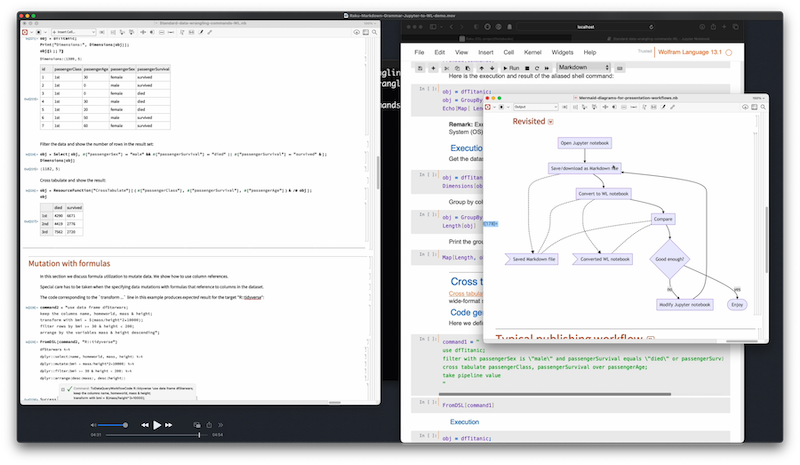Click the Wolfram Language 13.1 kernel label
Viewport: 800px width, 465px height.
coord(690,52)
